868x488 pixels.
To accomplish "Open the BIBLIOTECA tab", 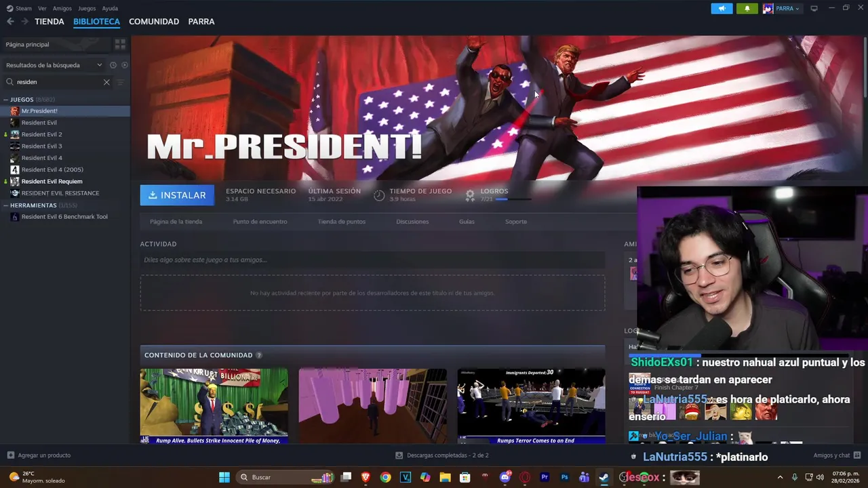I will pos(96,22).
